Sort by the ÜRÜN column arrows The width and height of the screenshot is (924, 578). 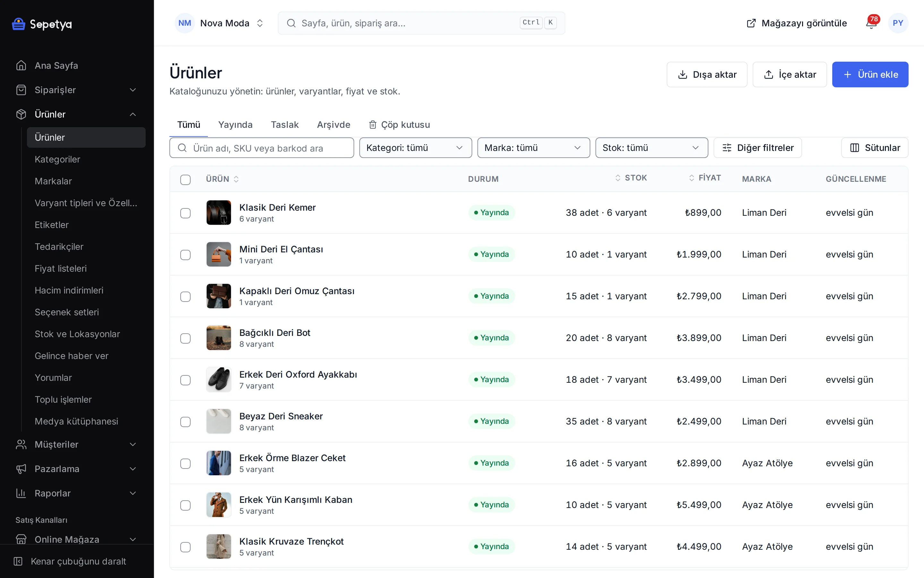pyautogui.click(x=236, y=179)
